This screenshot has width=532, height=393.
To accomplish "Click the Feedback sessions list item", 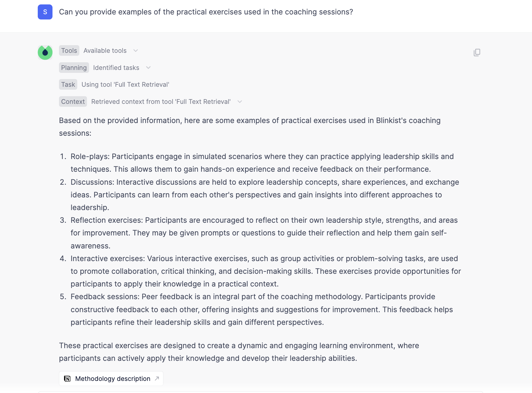I will tap(262, 310).
